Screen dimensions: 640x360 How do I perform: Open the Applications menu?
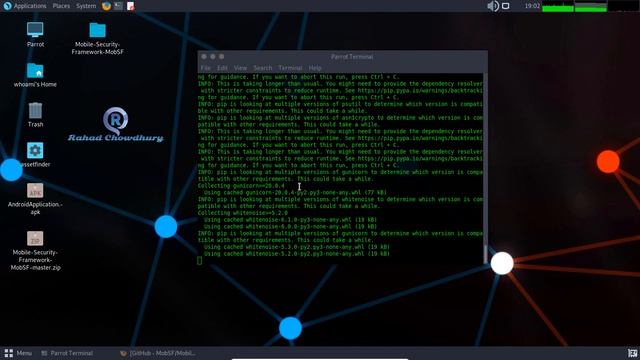pos(30,6)
